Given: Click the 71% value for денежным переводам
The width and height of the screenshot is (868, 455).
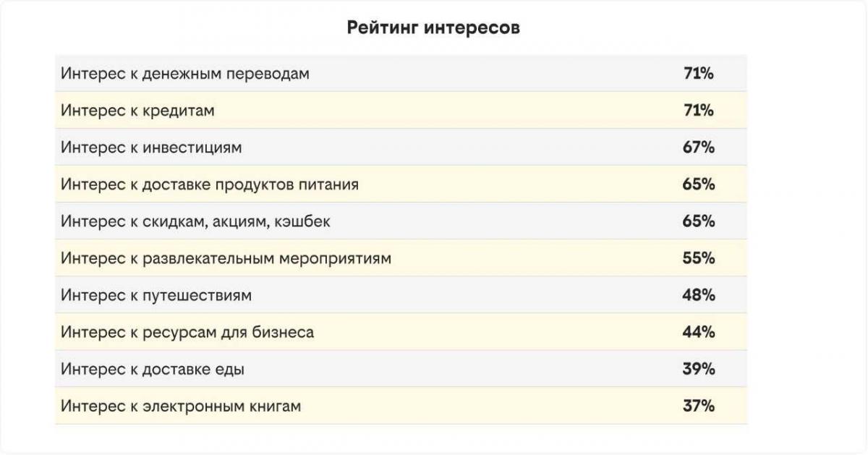Looking at the screenshot, I should click(x=699, y=73).
